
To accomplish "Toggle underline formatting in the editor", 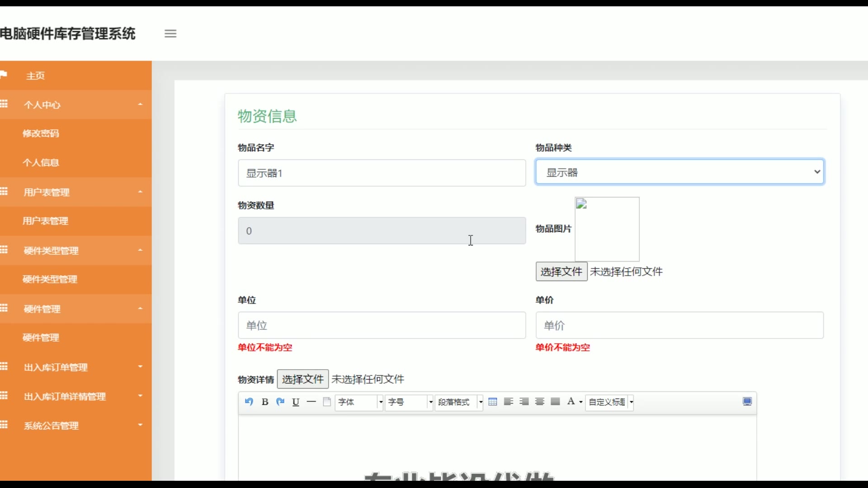I will (x=296, y=402).
